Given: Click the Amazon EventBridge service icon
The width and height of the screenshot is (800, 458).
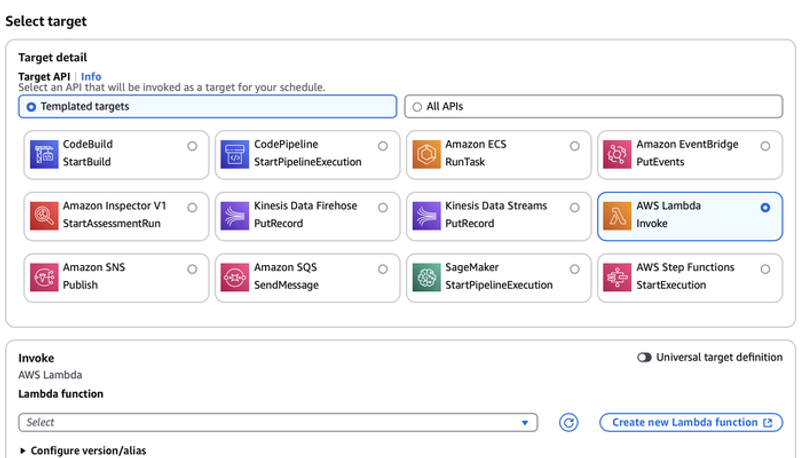Looking at the screenshot, I should [617, 154].
